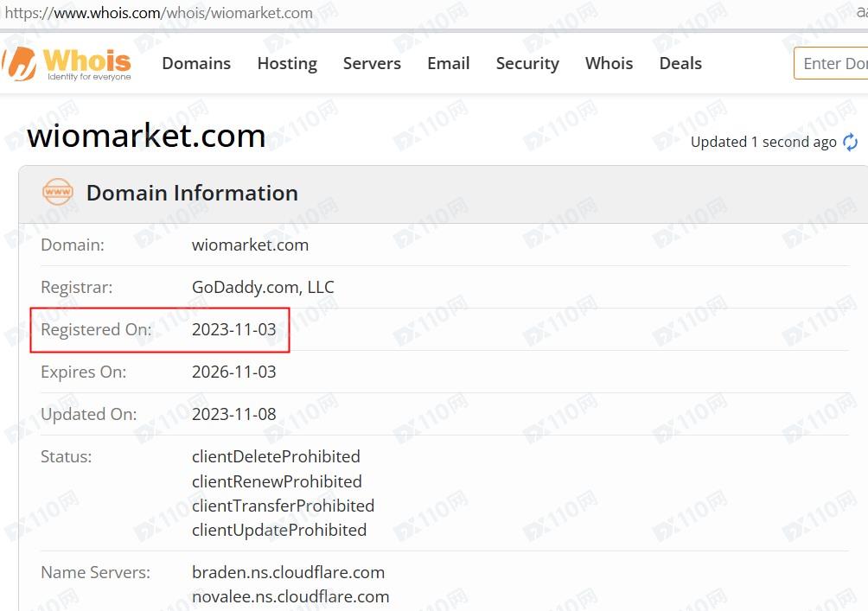Click the www globe icon near Domain Information
Image resolution: width=868 pixels, height=611 pixels.
[x=58, y=192]
